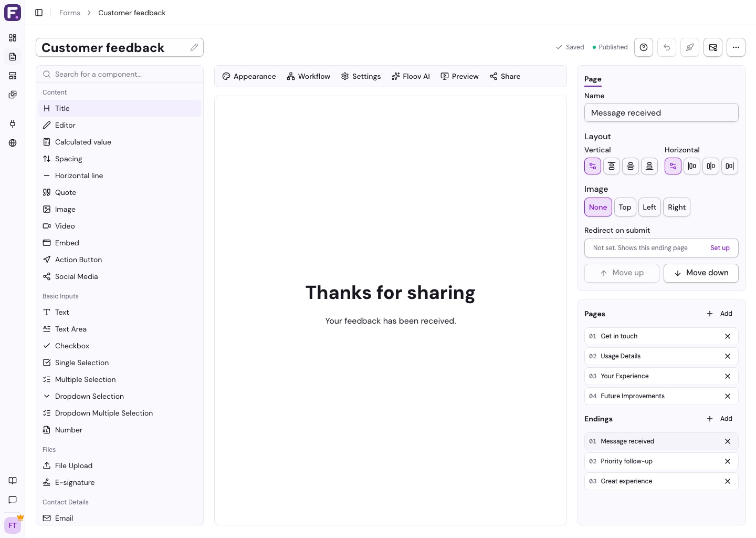Open the Priority follow-up ending row
Image resolution: width=756 pixels, height=538 pixels.
tap(661, 461)
